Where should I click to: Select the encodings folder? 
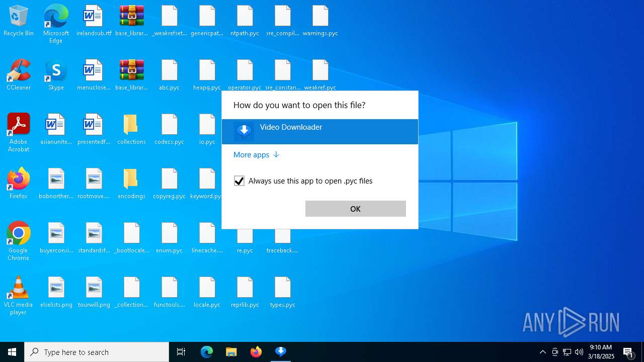click(x=132, y=184)
